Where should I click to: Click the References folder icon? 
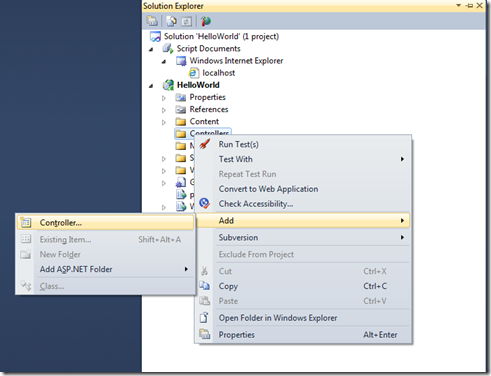[181, 109]
